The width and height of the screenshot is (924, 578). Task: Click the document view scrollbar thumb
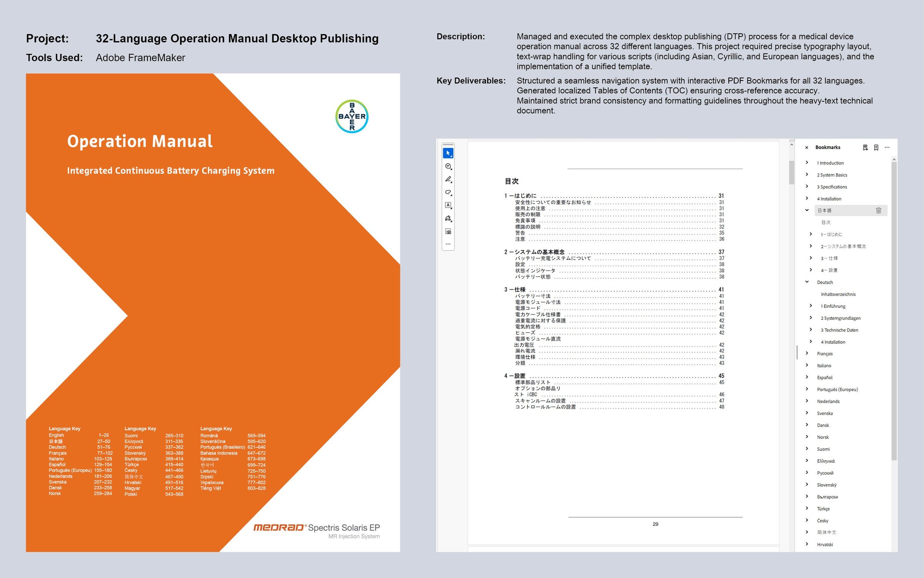pyautogui.click(x=792, y=172)
